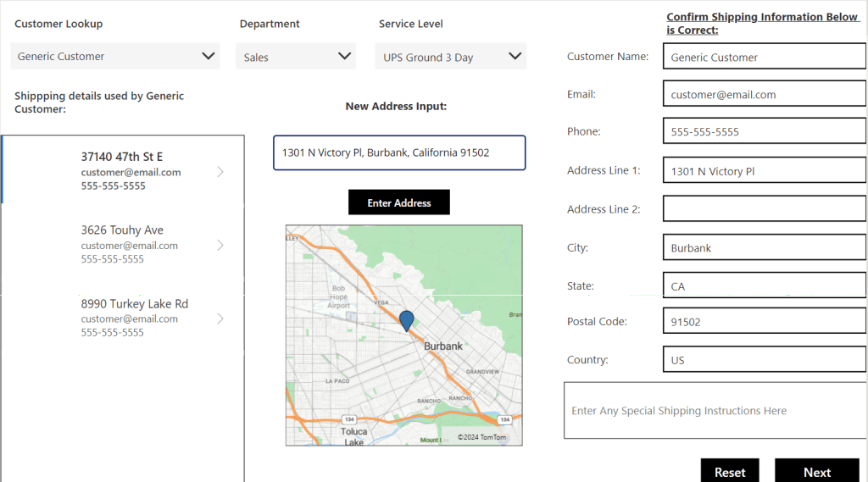The height and width of the screenshot is (482, 868).
Task: Click the Customer Name text field
Action: tap(764, 57)
